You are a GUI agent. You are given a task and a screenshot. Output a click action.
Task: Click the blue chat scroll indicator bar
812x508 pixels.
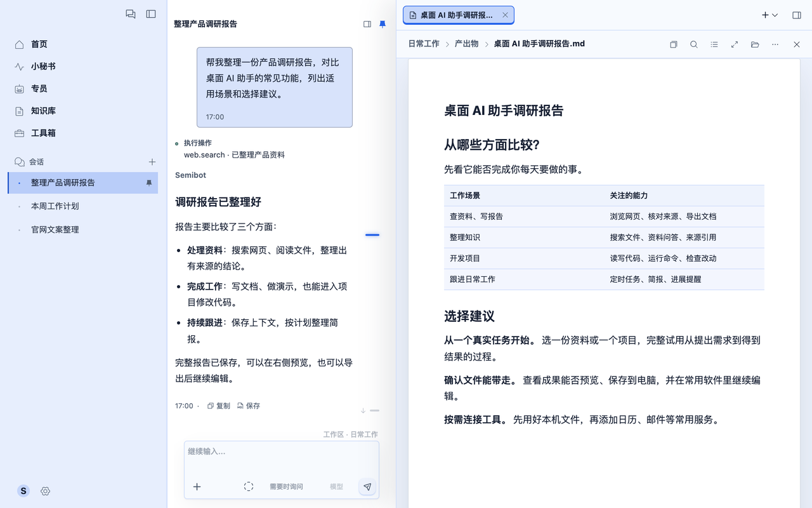372,235
